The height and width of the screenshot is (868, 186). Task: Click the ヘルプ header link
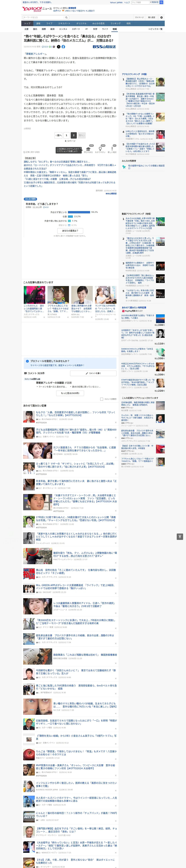tap(127, 2)
